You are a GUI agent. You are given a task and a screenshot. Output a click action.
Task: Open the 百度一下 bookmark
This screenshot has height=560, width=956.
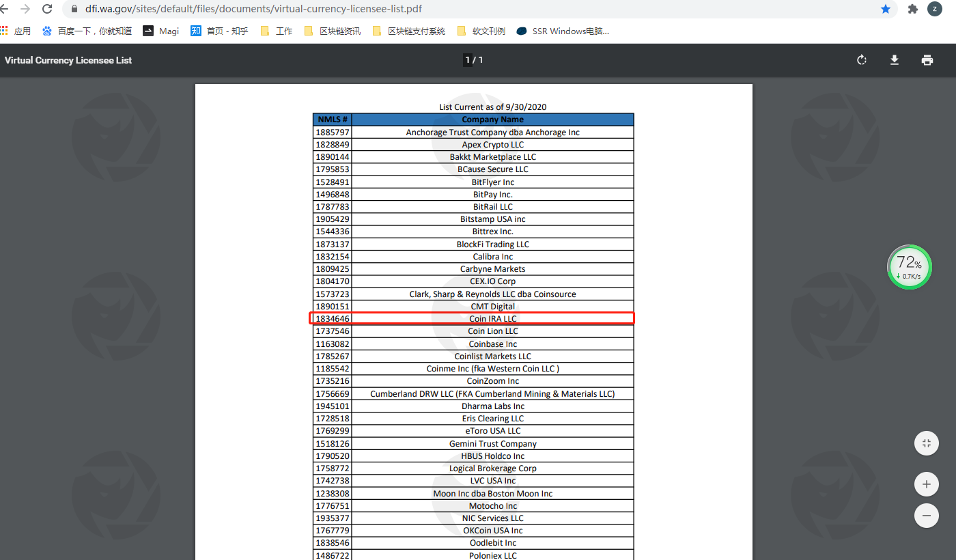(x=87, y=31)
